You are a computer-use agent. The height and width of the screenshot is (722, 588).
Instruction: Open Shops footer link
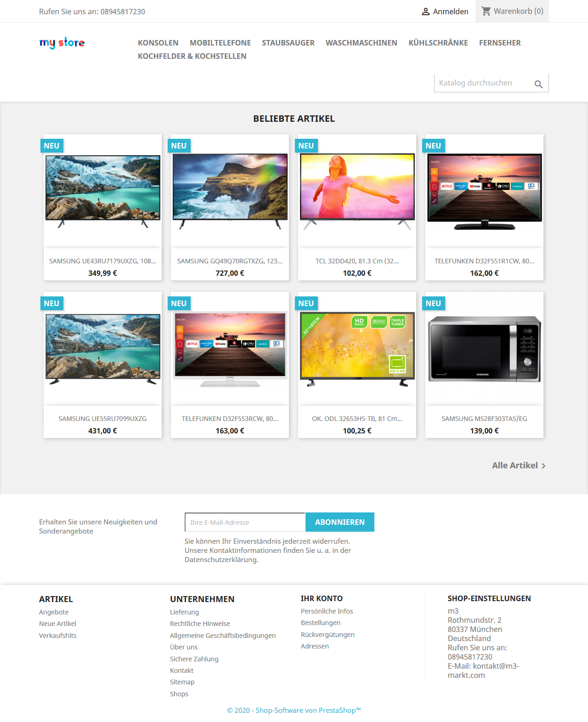179,694
